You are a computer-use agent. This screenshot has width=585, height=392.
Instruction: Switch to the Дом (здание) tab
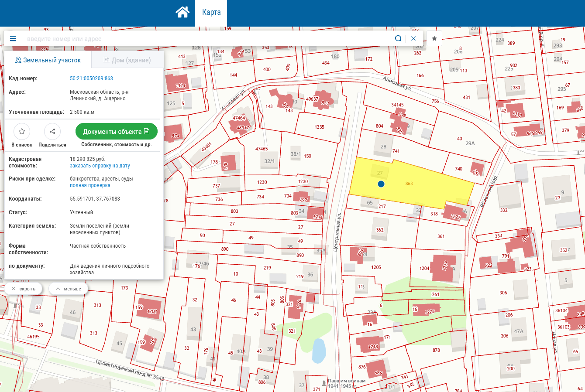click(x=127, y=60)
